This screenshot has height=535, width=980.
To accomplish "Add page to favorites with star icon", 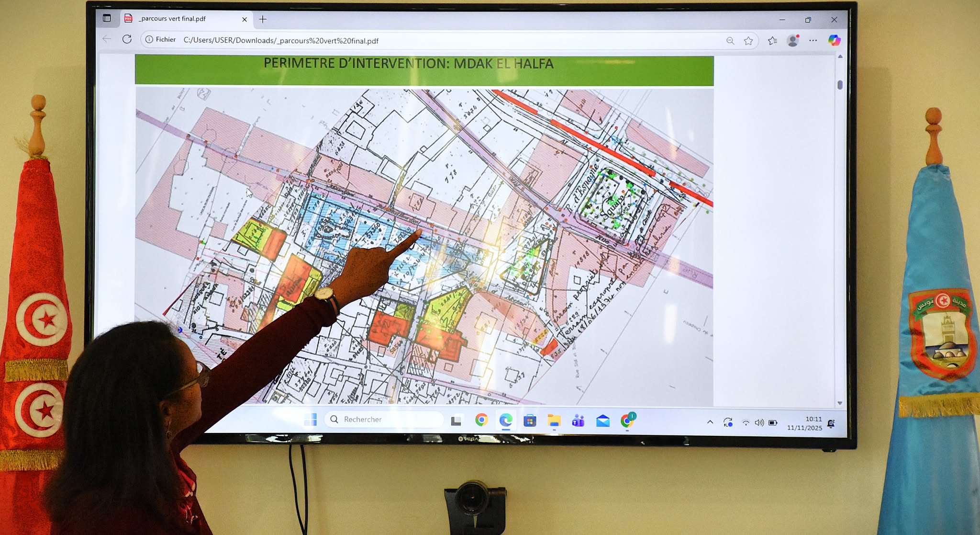I will (x=748, y=41).
